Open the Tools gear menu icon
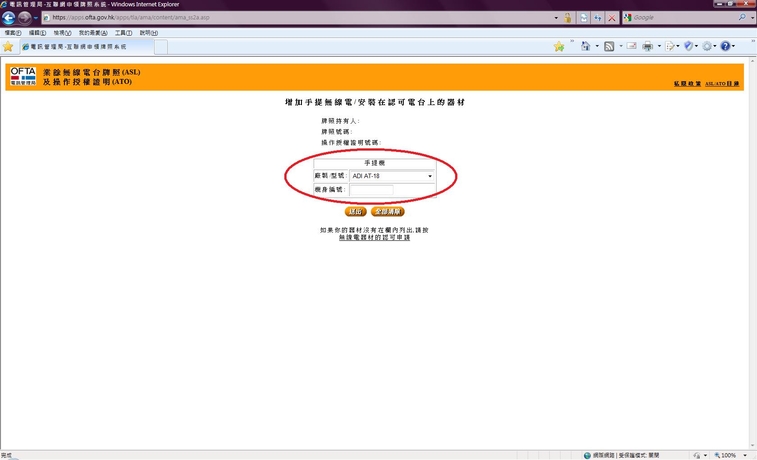The image size is (757, 460). [707, 46]
